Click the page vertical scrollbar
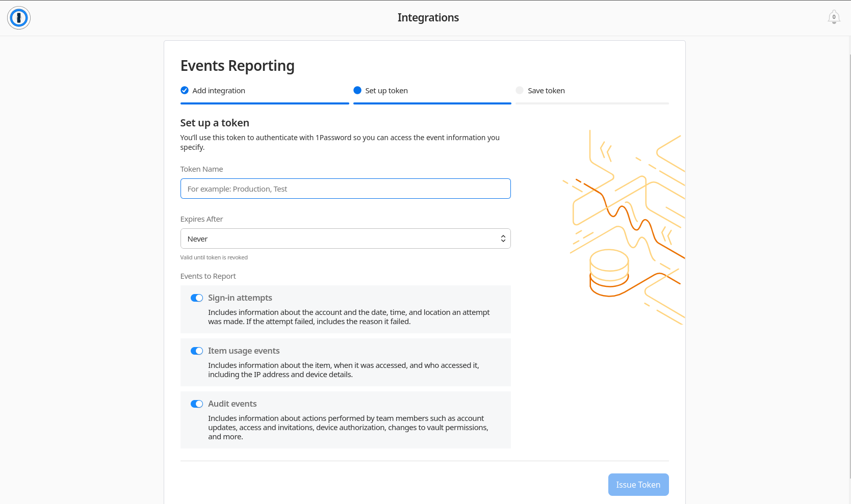 tap(848, 255)
